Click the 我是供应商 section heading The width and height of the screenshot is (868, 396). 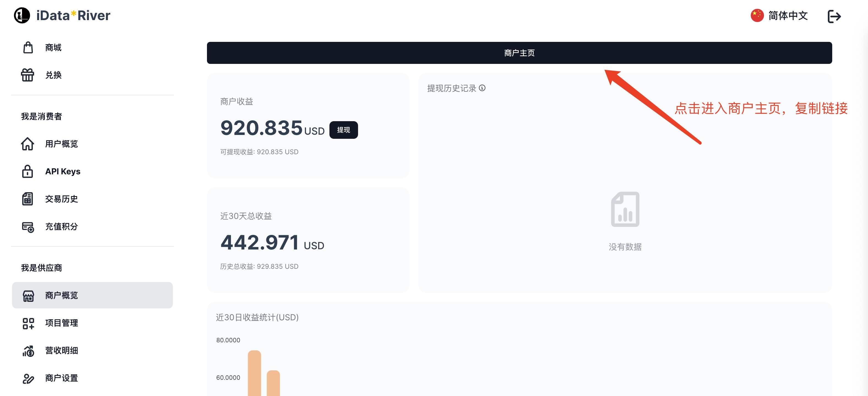[42, 268]
